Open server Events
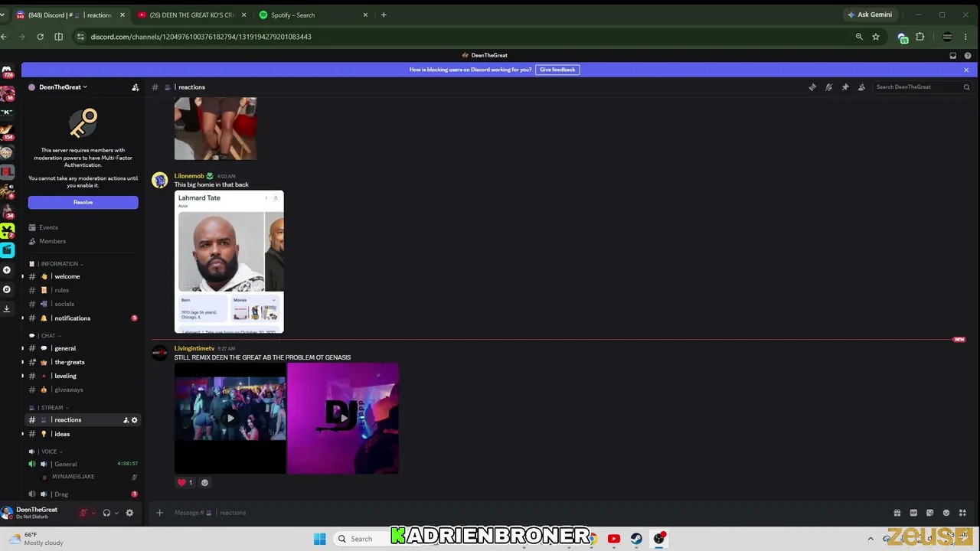The height and width of the screenshot is (551, 980). coord(48,227)
